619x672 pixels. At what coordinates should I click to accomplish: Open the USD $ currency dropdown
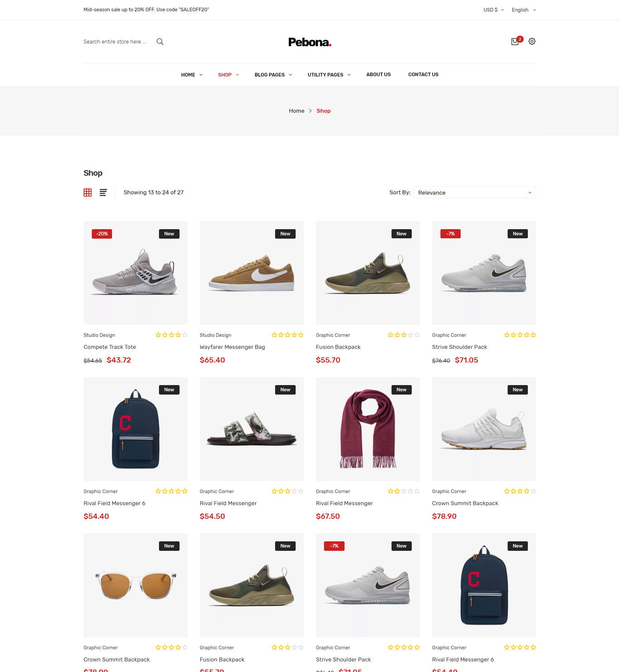[x=493, y=10]
